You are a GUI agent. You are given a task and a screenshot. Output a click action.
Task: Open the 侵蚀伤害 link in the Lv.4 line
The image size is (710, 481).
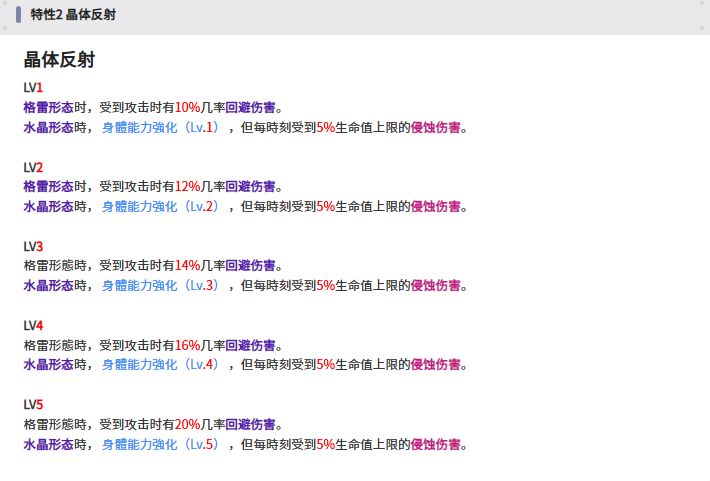[x=436, y=364]
